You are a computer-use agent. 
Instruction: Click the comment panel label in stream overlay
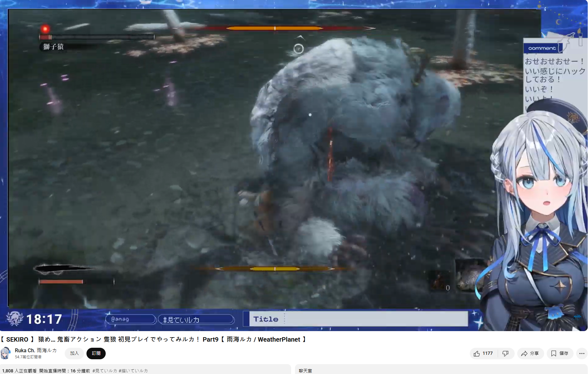[x=542, y=48]
